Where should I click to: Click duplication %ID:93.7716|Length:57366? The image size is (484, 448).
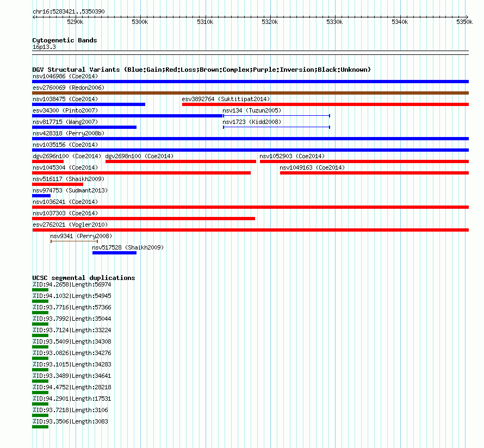(x=72, y=307)
